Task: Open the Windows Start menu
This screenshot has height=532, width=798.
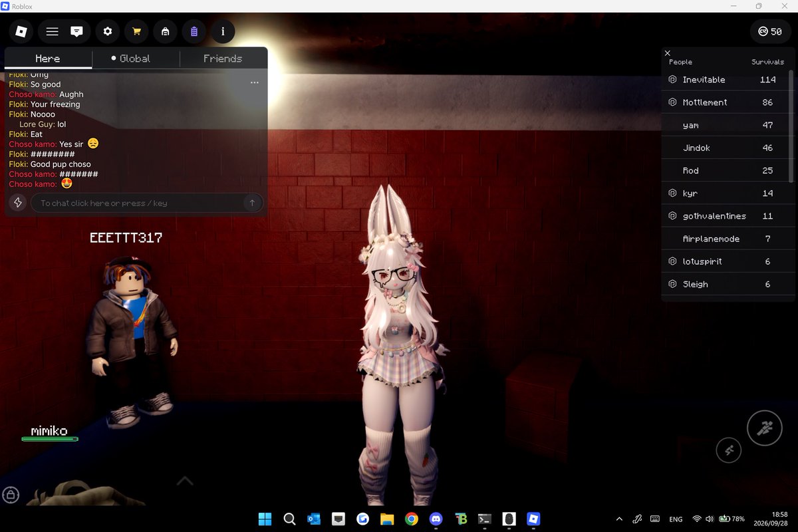Action: click(265, 519)
